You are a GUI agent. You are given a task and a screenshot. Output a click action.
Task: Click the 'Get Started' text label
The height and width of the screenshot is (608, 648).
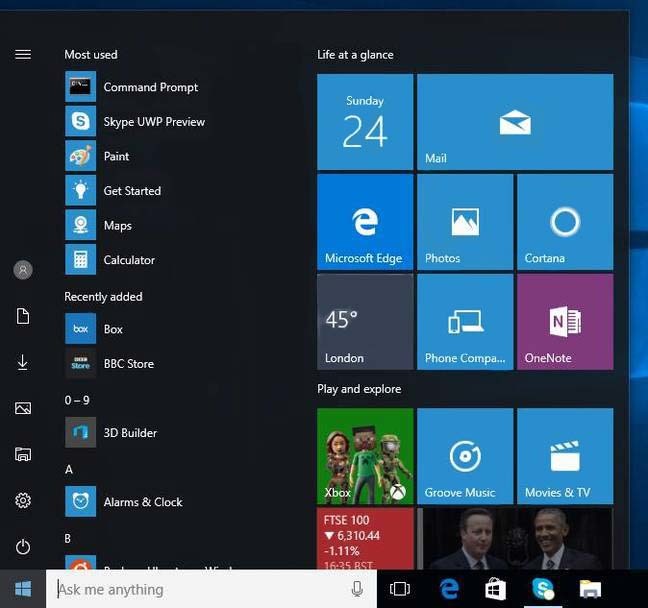point(132,191)
